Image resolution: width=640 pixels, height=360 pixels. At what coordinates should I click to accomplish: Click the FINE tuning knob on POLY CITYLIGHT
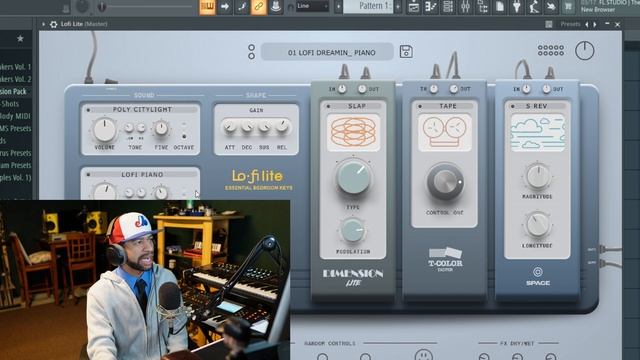161,128
